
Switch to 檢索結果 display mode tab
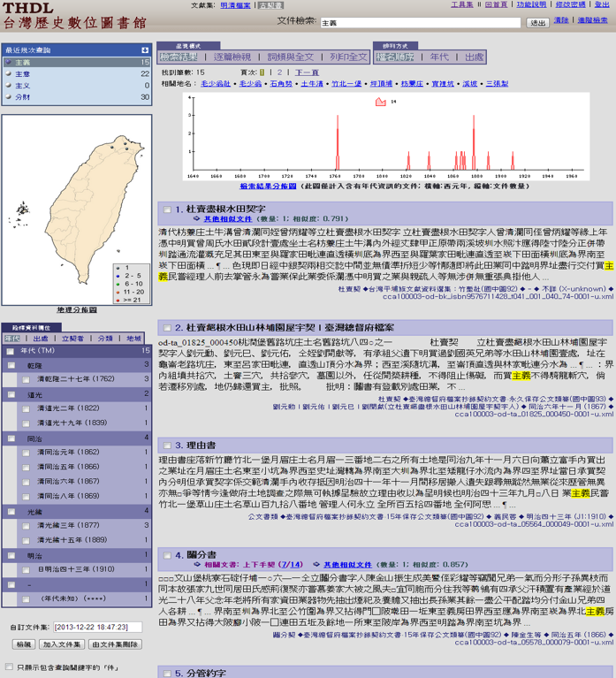click(x=179, y=57)
